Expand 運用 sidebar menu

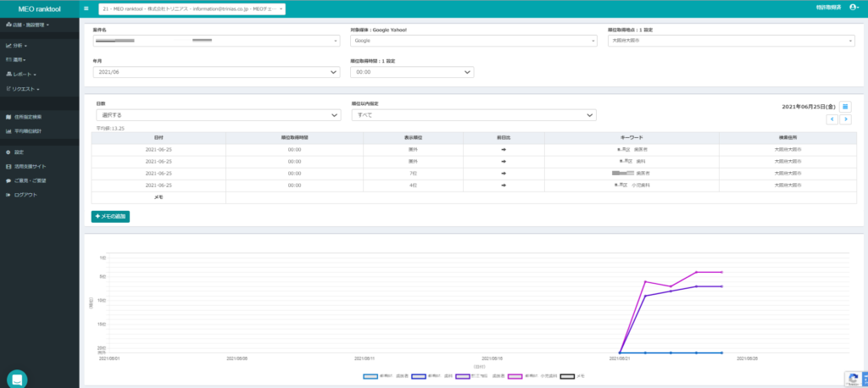16,59
